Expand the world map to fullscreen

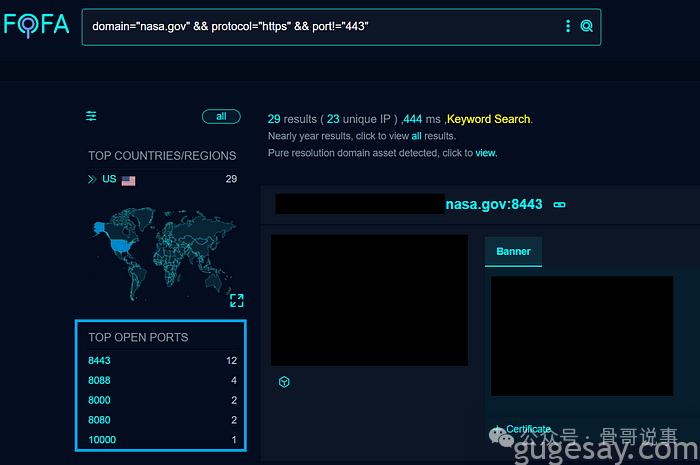pyautogui.click(x=237, y=300)
